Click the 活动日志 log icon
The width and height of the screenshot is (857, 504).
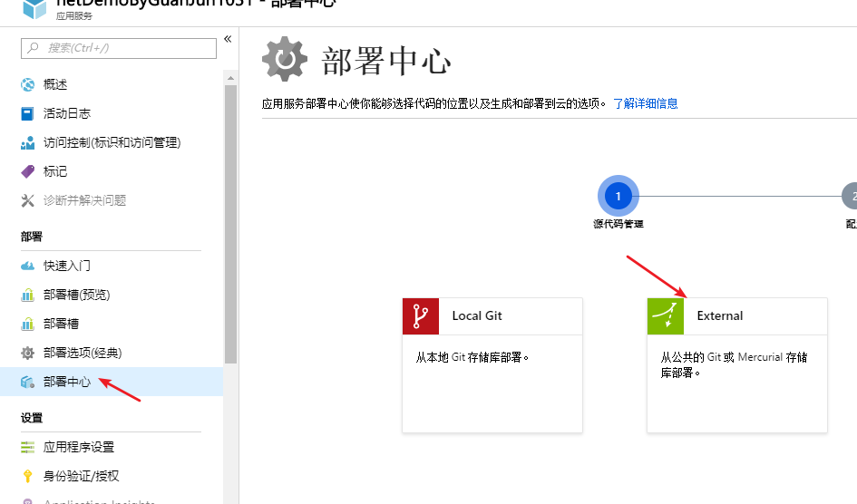(27, 113)
